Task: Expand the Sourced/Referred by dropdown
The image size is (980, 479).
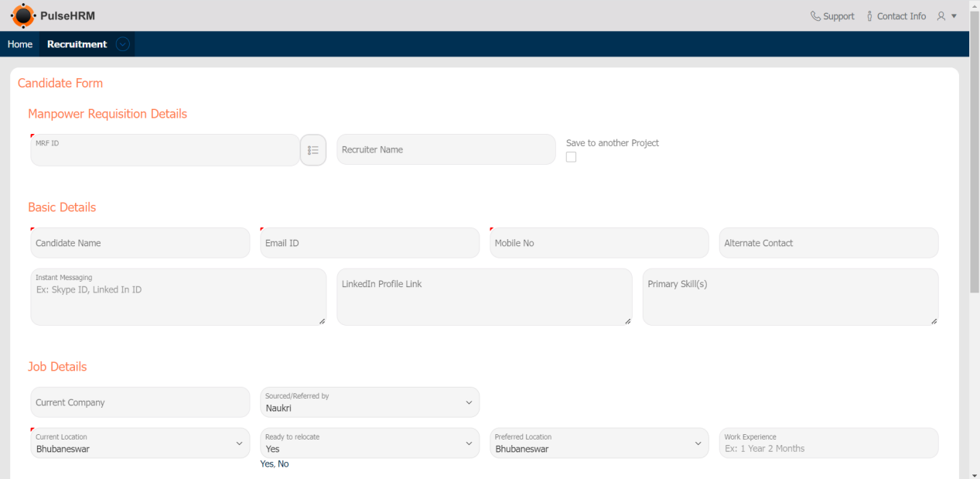Action: (370, 402)
